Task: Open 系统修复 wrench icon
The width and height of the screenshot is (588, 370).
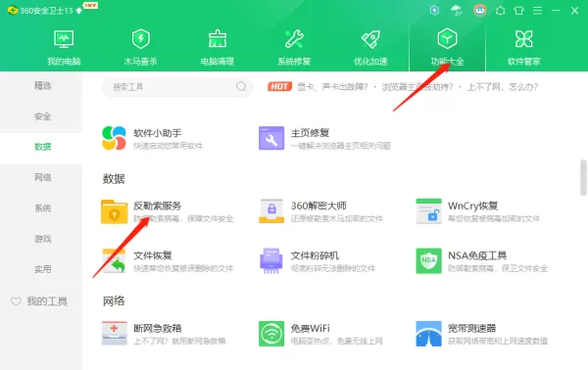Action: coord(294,39)
